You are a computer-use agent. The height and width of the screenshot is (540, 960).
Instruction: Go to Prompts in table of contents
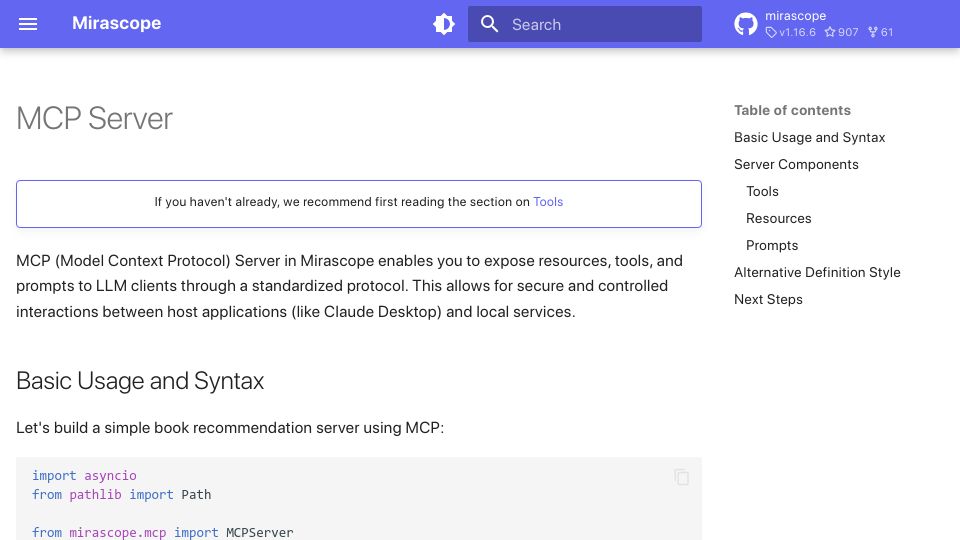[x=771, y=245]
